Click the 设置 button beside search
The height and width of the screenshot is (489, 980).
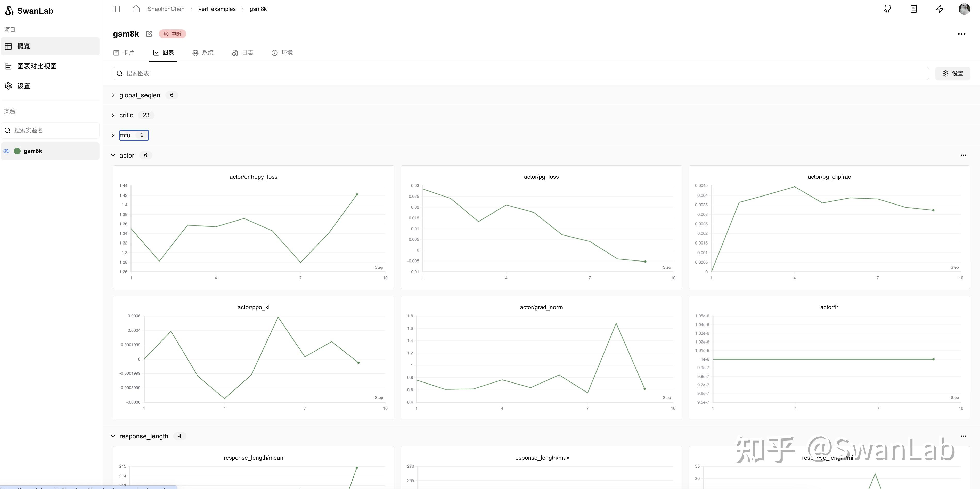pos(952,74)
